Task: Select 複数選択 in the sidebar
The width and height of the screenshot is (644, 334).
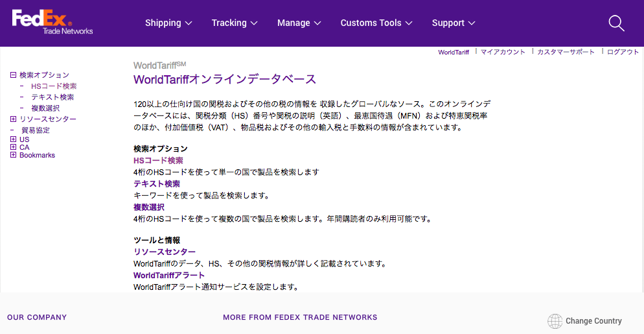Action: (45, 108)
